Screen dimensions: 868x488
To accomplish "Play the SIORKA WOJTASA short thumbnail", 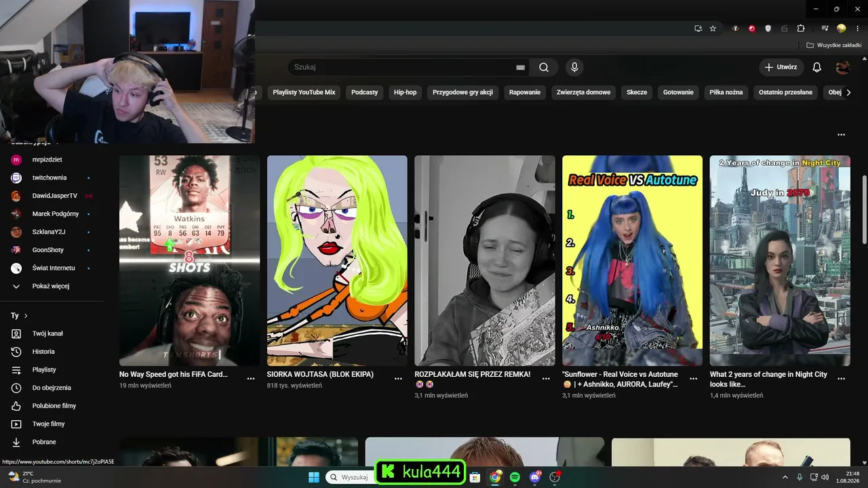I will point(337,261).
